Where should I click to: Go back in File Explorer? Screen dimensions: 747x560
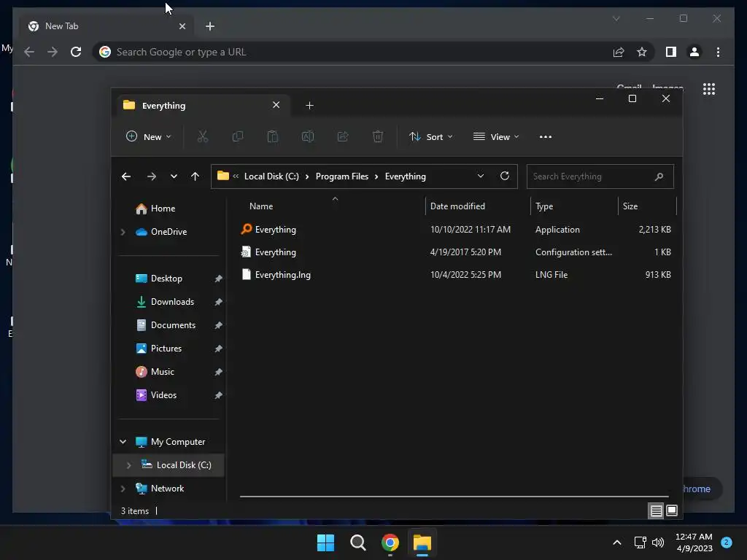click(x=126, y=176)
